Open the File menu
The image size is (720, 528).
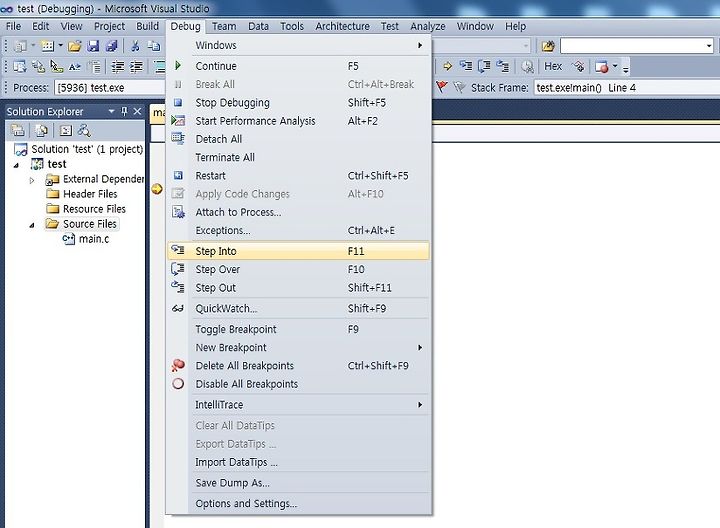pyautogui.click(x=13, y=26)
